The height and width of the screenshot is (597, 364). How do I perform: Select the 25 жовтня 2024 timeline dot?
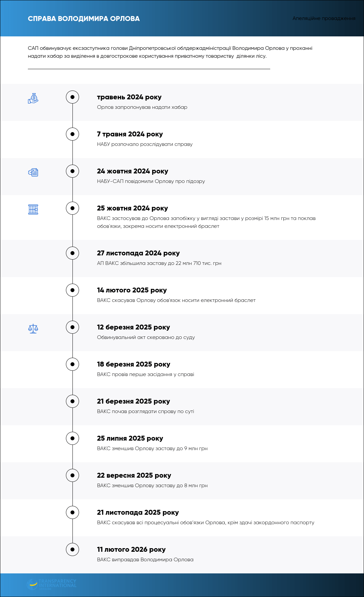tap(72, 208)
